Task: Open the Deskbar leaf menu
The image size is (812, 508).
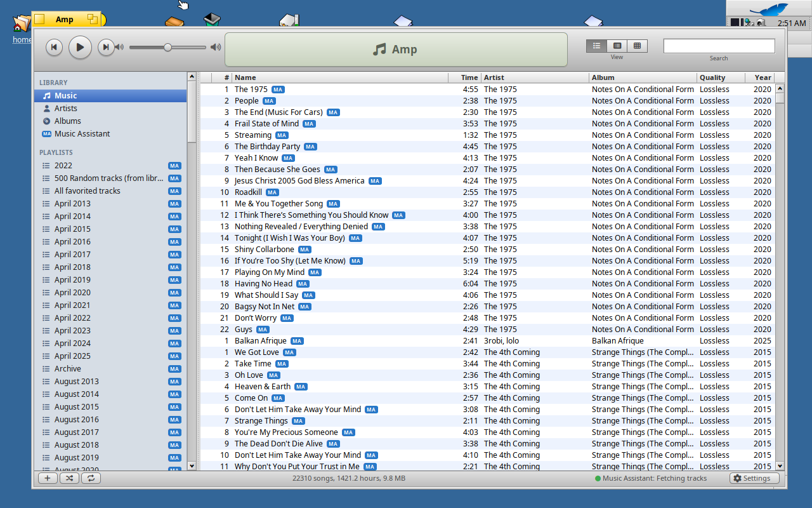Action: pyautogui.click(x=768, y=9)
